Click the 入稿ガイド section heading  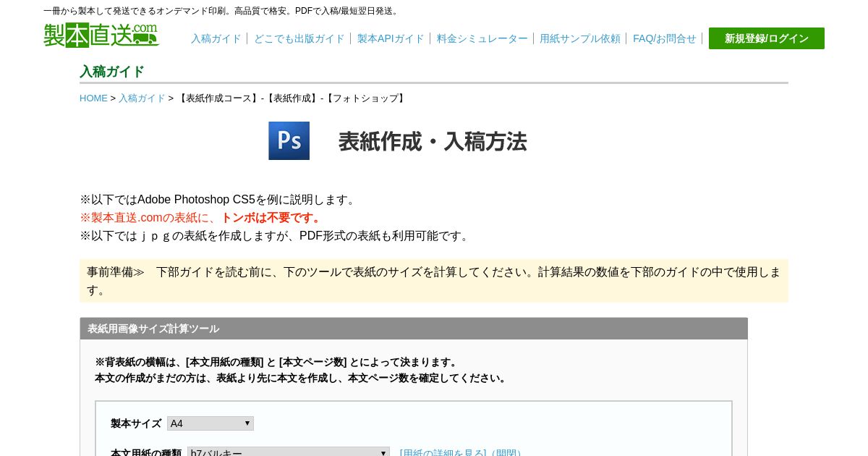point(112,72)
